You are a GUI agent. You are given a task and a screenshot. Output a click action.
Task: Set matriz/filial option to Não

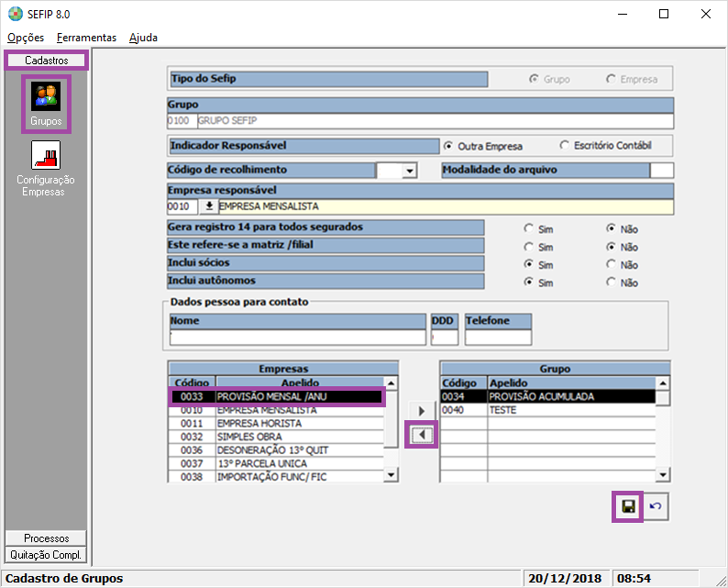(623, 247)
